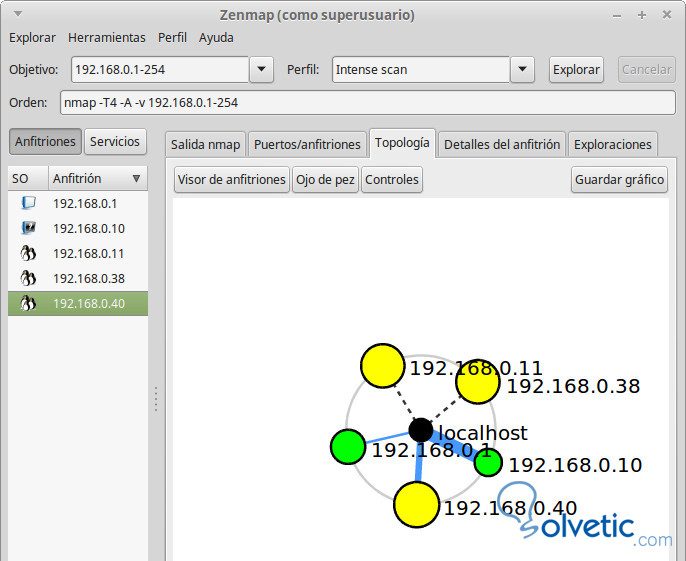The height and width of the screenshot is (561, 686).
Task: Open the Explorar menu
Action: [32, 38]
